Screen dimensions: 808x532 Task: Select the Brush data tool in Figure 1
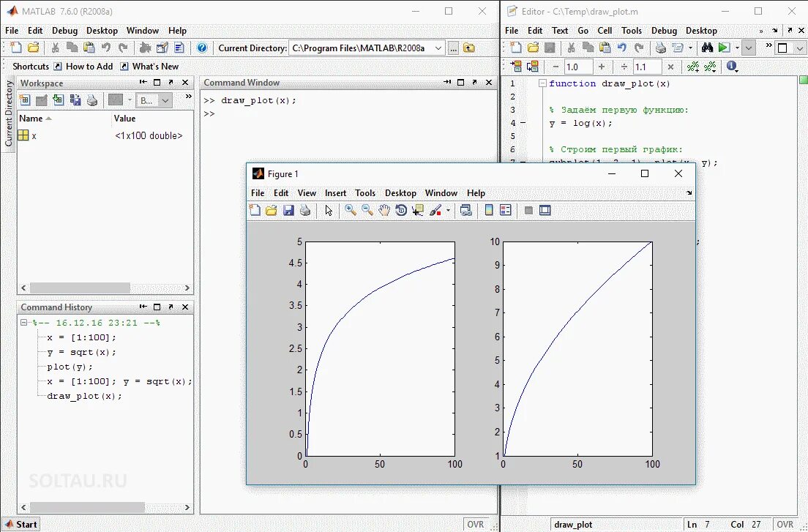point(435,210)
